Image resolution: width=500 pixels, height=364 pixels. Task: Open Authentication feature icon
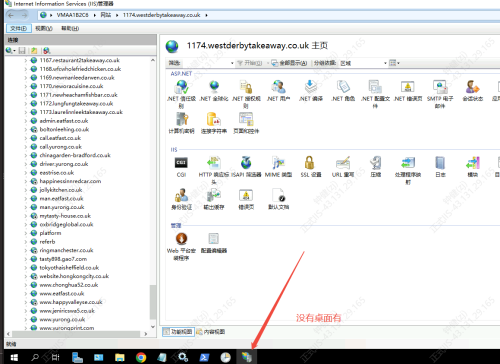click(x=181, y=196)
